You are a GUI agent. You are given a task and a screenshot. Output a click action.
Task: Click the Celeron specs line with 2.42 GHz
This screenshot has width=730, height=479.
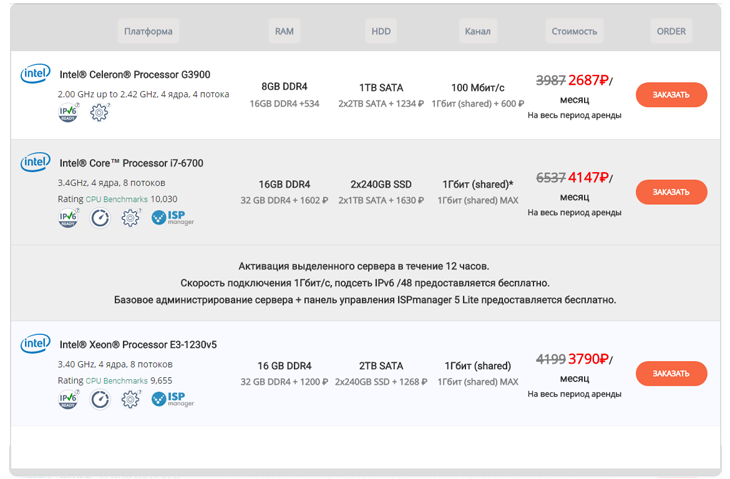[143, 94]
